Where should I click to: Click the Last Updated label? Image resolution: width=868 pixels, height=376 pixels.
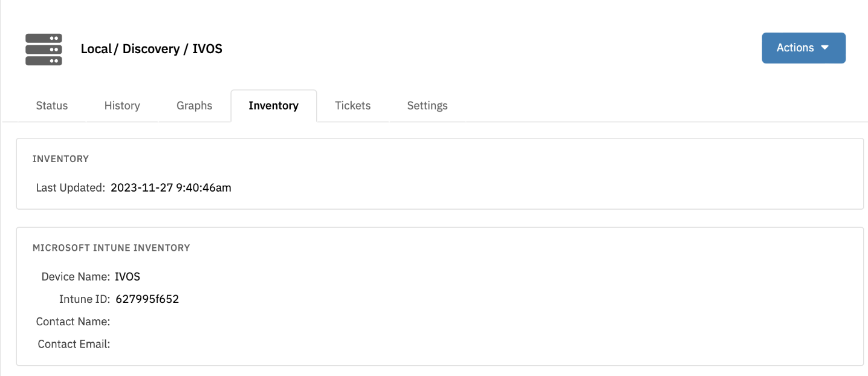point(70,187)
